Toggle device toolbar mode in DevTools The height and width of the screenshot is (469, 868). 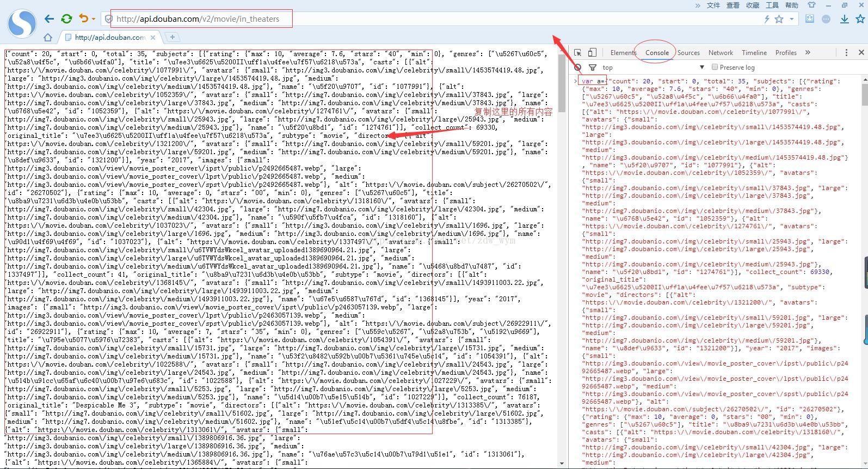[x=592, y=53]
